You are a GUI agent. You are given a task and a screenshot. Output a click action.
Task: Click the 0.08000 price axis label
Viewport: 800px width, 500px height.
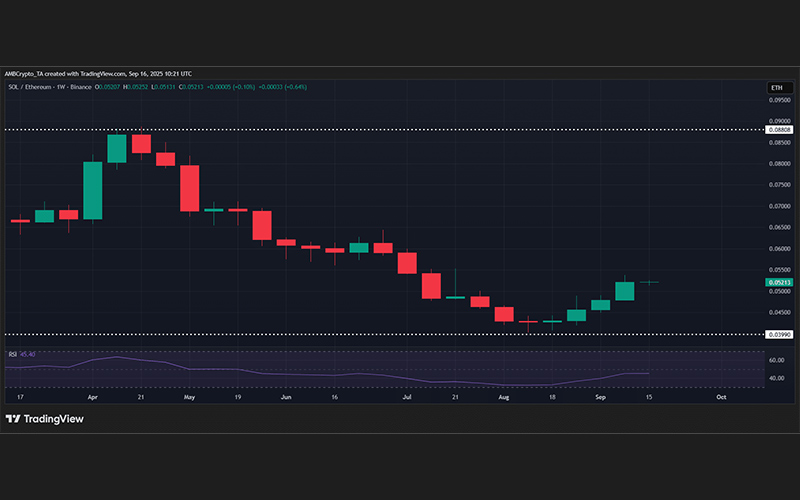[780, 164]
